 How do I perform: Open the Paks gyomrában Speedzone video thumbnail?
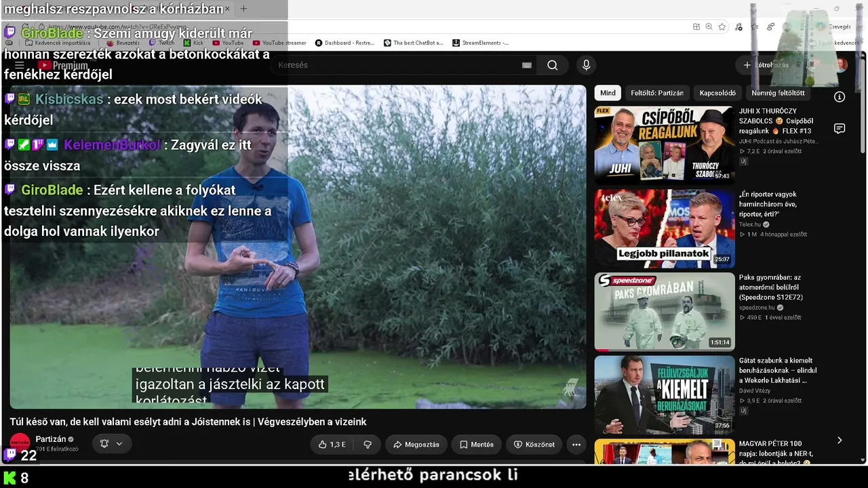(x=665, y=311)
